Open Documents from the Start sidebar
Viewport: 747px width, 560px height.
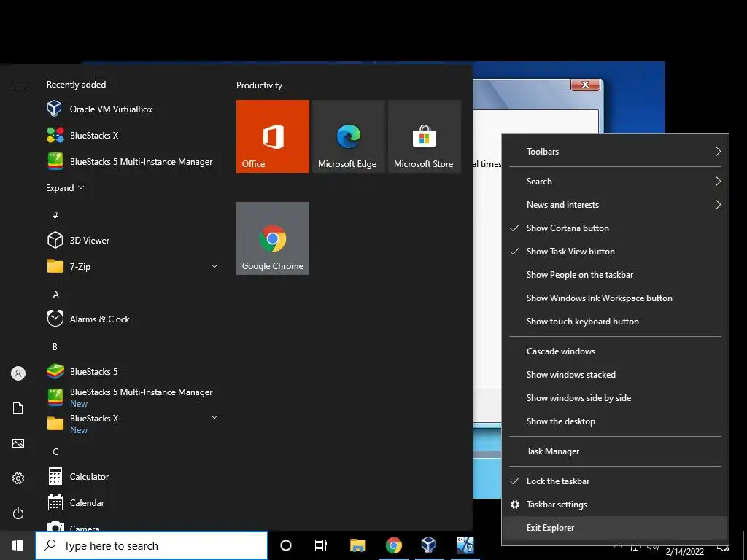(18, 408)
